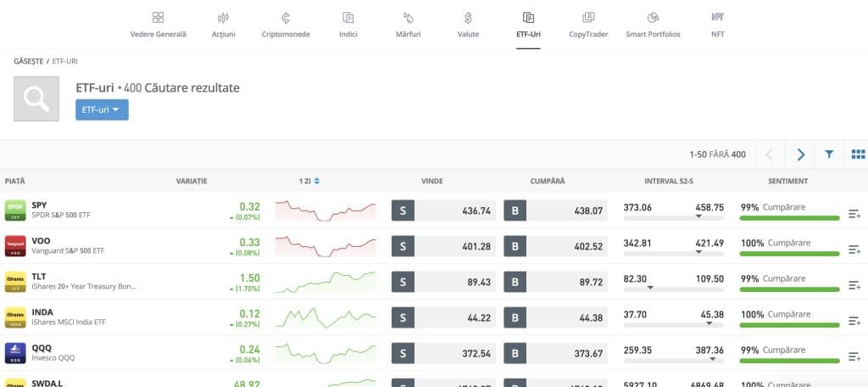Click SPY 52-week range bar
This screenshot has height=387, width=868.
coord(673,218)
